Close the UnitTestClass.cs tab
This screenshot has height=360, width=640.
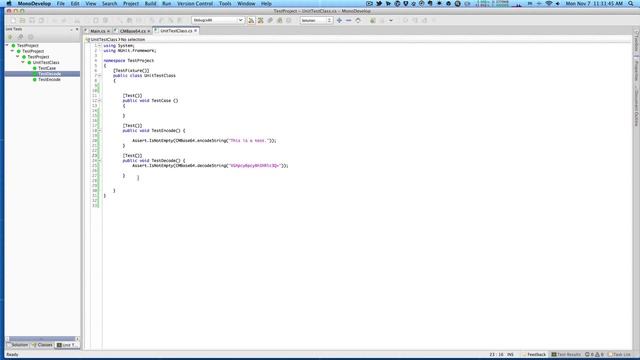196,31
